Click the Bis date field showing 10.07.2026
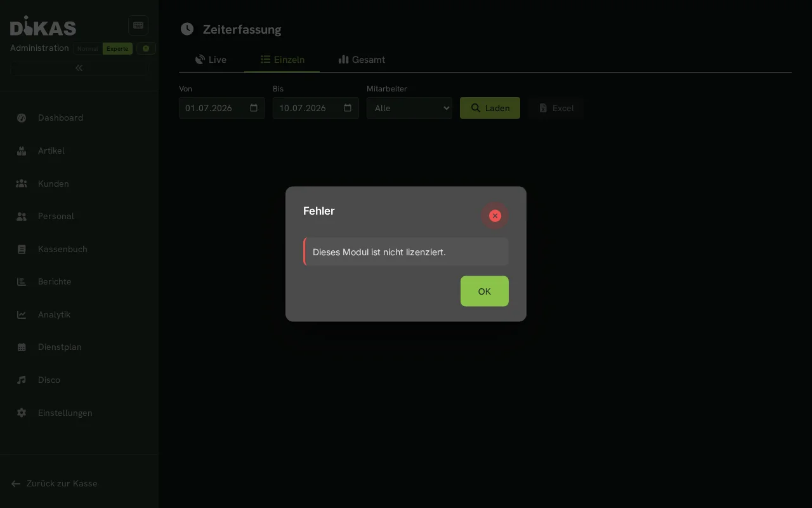The width and height of the screenshot is (812, 508). [316, 108]
